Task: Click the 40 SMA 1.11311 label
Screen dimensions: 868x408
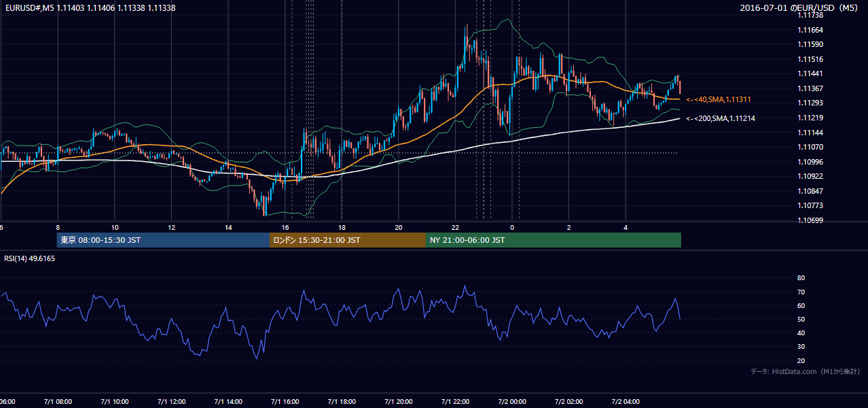Action: point(718,100)
